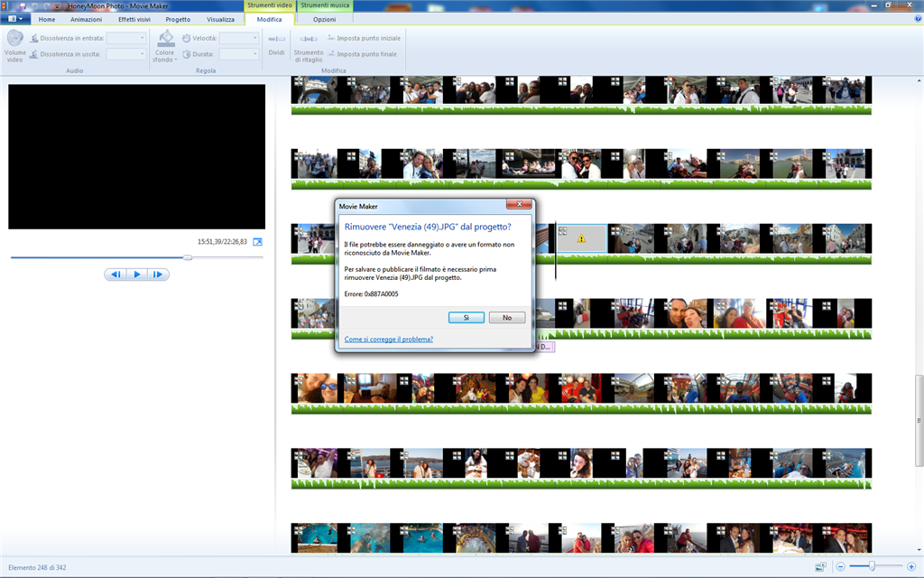The image size is (924, 578).
Task: Click the vertical scrollbar thumb of storyboard
Action: point(918,420)
